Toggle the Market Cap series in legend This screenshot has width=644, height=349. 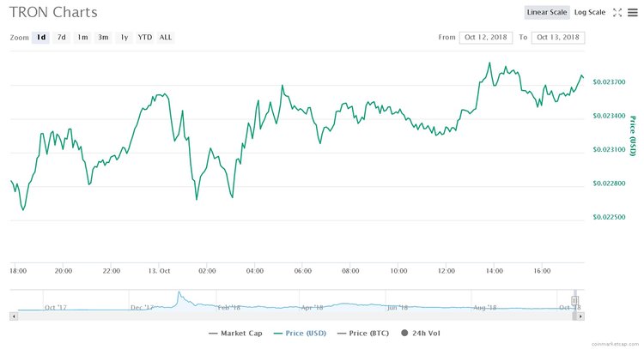(x=234, y=334)
